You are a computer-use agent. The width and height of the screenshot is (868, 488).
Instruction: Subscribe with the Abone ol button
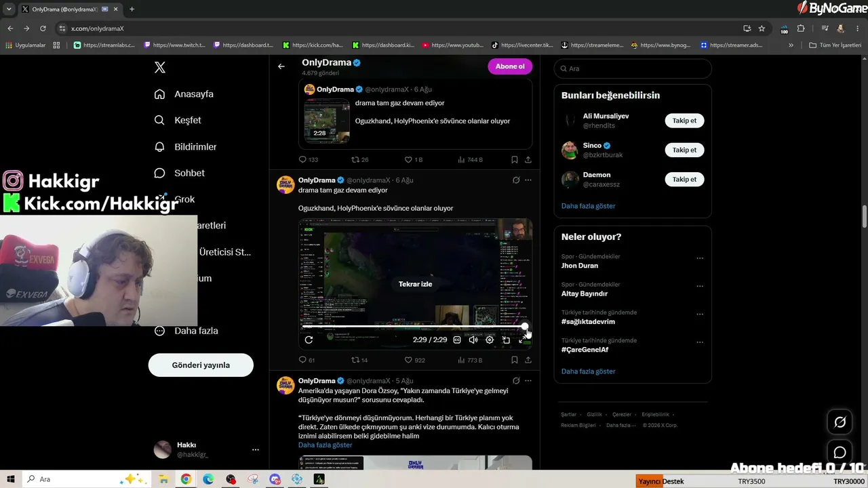point(510,66)
